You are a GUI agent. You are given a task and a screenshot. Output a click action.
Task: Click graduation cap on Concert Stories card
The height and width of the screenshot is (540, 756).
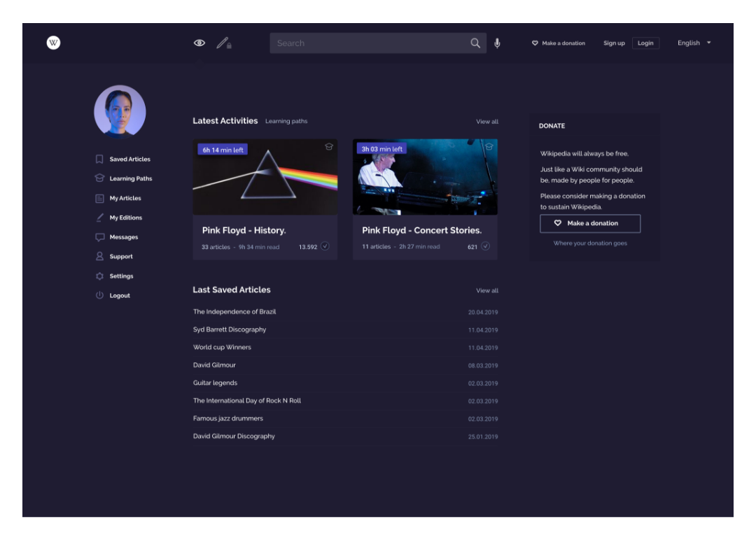[x=489, y=146]
